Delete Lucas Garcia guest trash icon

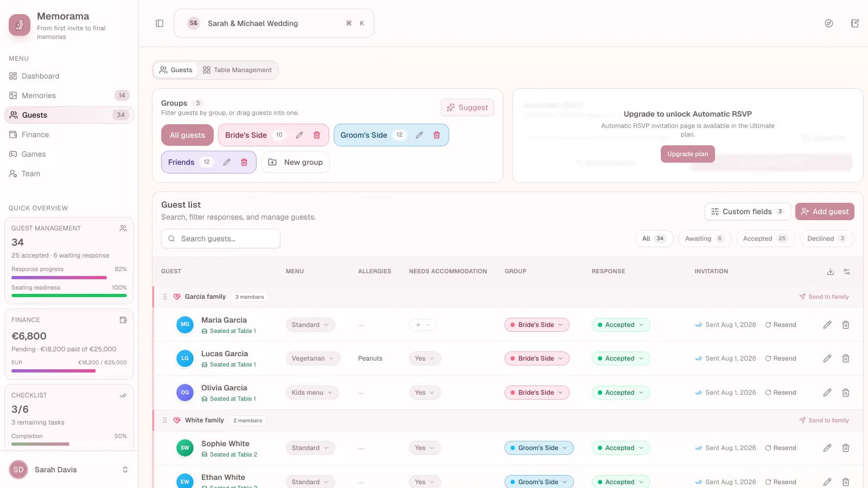[x=846, y=358]
